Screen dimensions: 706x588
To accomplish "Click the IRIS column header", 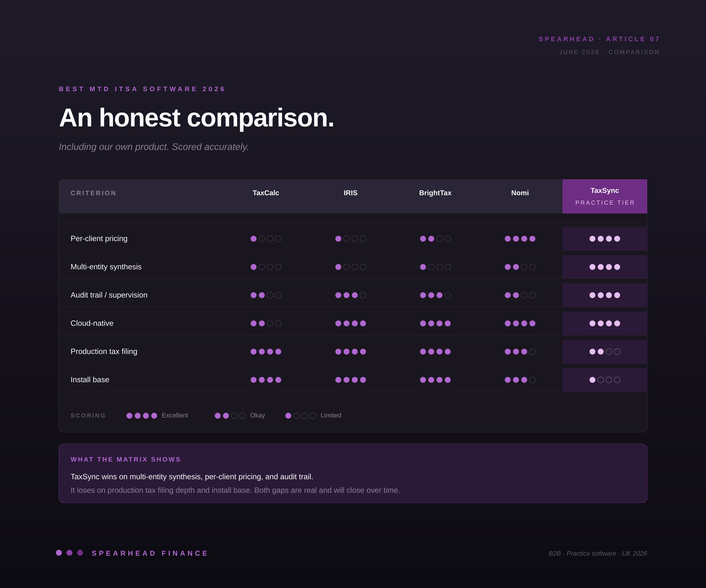I will (x=350, y=193).
